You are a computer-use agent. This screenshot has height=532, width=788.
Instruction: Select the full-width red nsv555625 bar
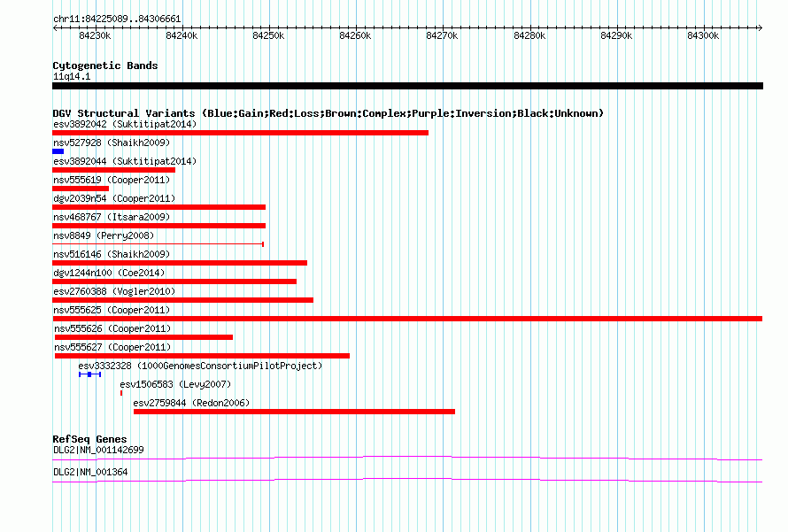407,319
